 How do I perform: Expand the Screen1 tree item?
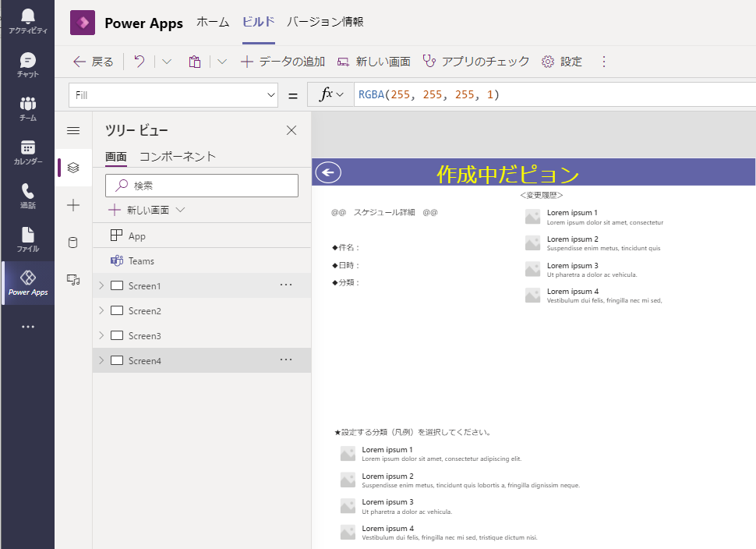101,285
